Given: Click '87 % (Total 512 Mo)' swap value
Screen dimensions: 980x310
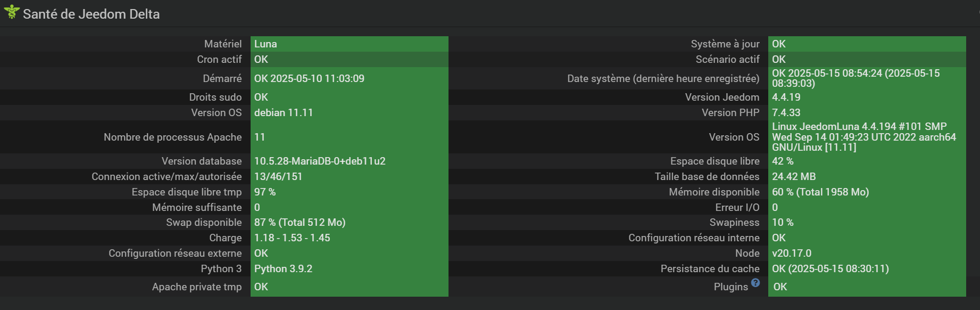Looking at the screenshot, I should tap(300, 222).
